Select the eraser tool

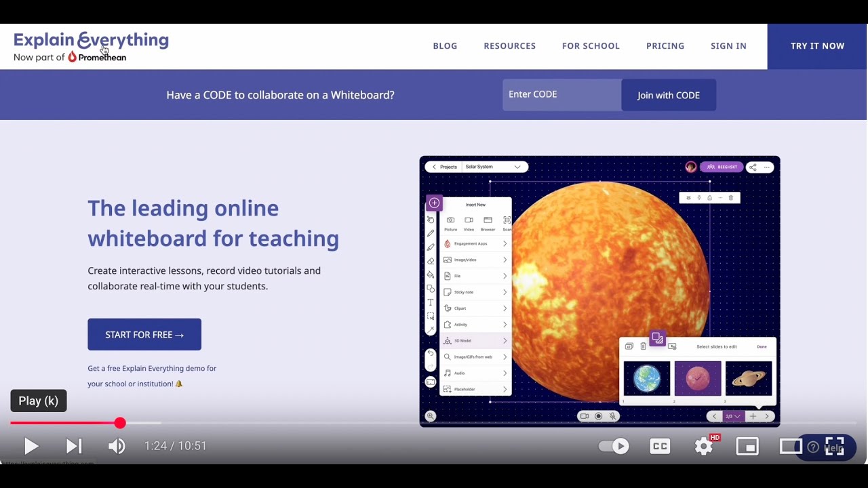point(431,261)
